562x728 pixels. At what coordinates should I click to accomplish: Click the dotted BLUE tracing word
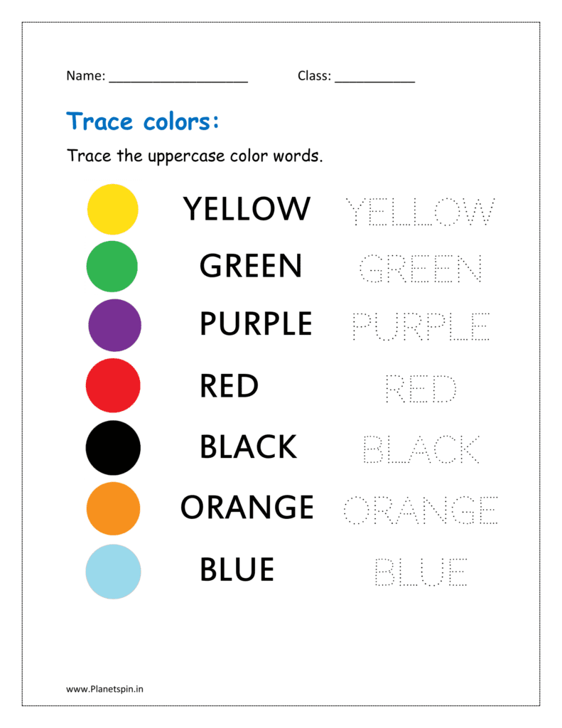click(x=420, y=572)
